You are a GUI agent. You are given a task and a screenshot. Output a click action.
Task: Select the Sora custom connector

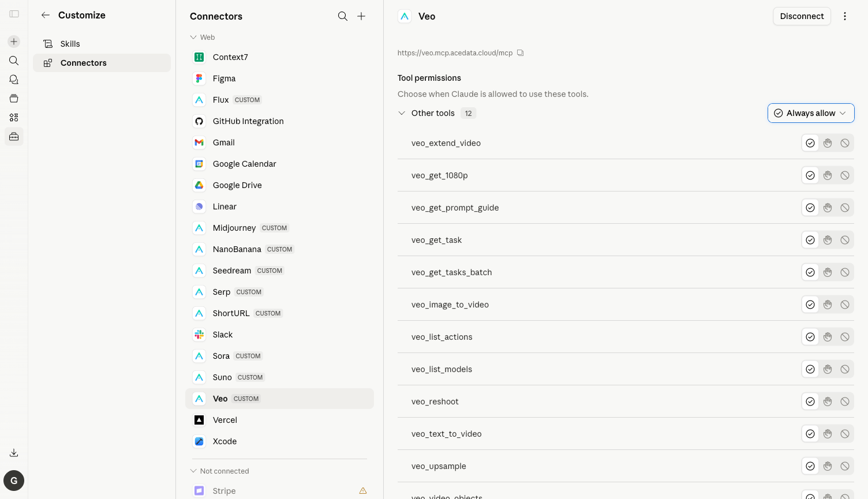coord(279,356)
